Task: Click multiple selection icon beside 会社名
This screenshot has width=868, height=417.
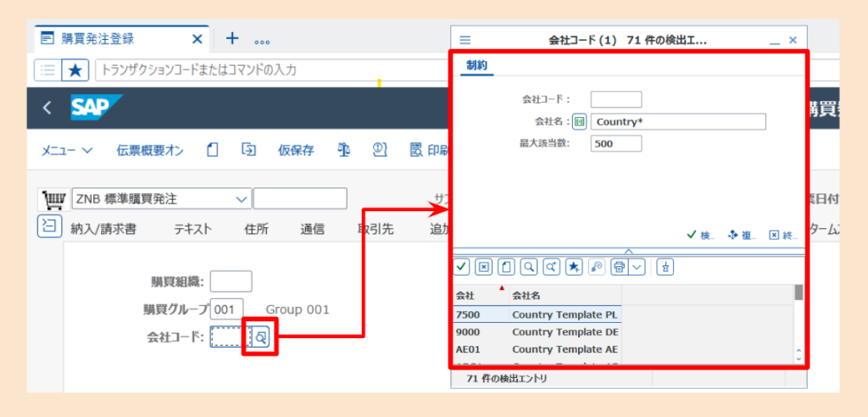Action: point(580,122)
